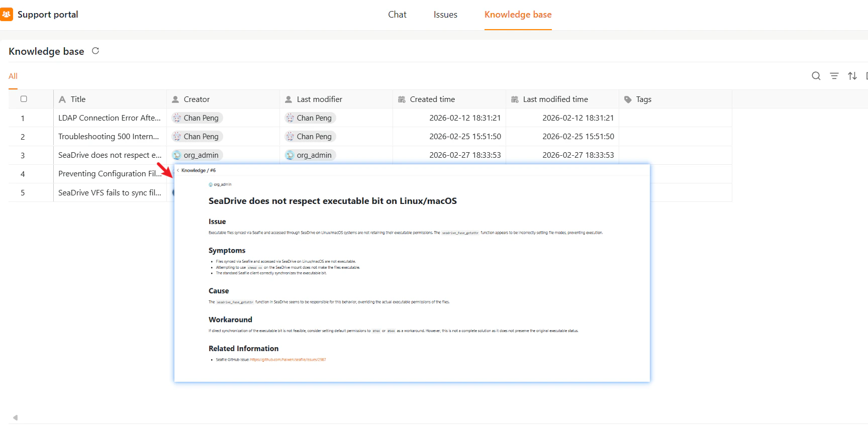Select the Knowledge base tab
Screen dimensions: 868x427
518,15
